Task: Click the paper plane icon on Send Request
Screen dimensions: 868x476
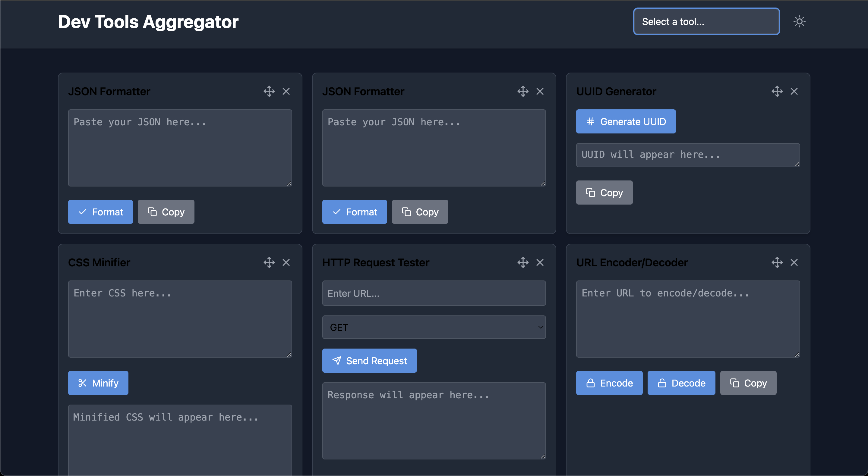Action: point(337,361)
